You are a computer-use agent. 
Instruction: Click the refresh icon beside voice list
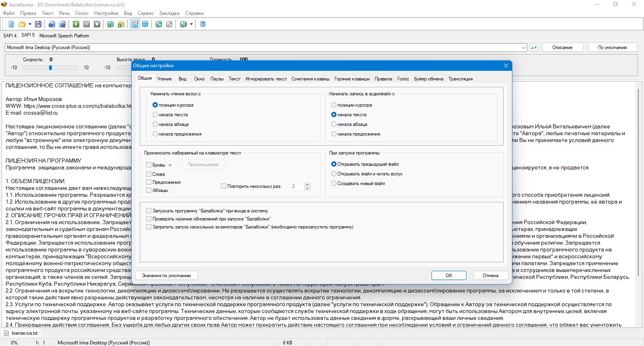click(x=534, y=47)
